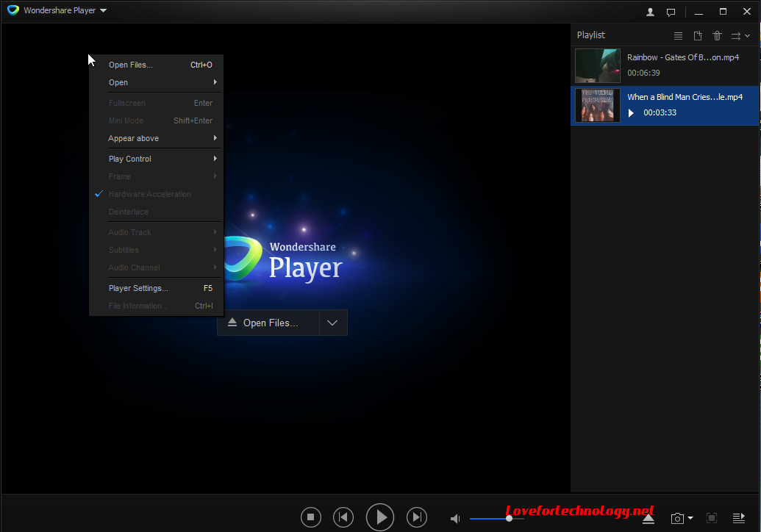Expand the Play Control submenu

(156, 159)
